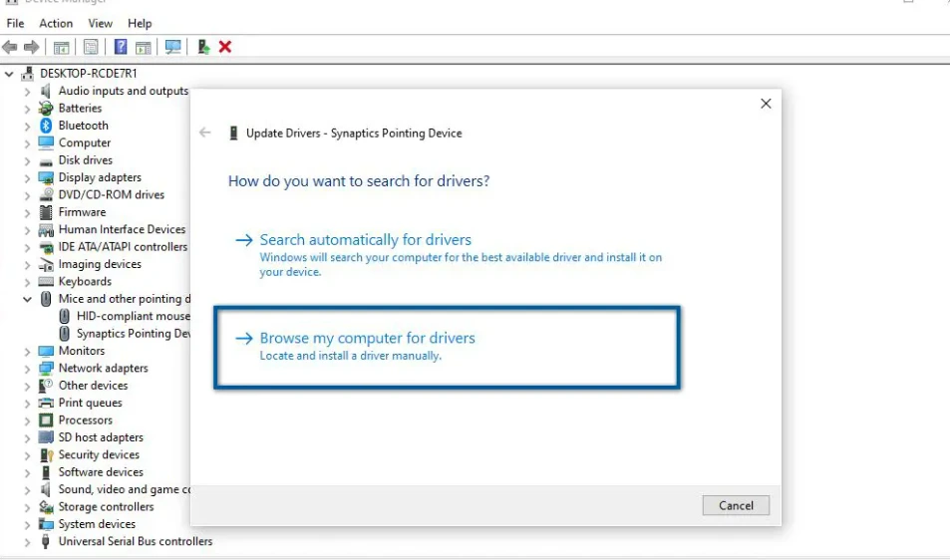The image size is (950, 560).
Task: Click the Print queues printer icon
Action: point(46,404)
